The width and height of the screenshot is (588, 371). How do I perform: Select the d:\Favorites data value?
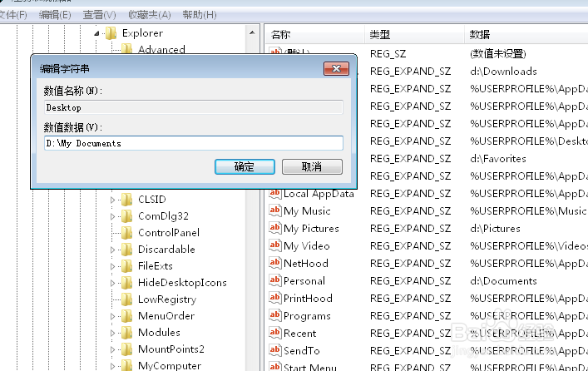coord(498,159)
